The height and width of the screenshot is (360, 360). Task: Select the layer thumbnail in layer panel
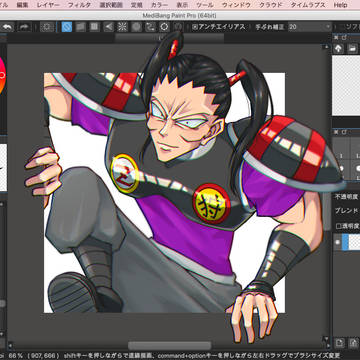355,242
